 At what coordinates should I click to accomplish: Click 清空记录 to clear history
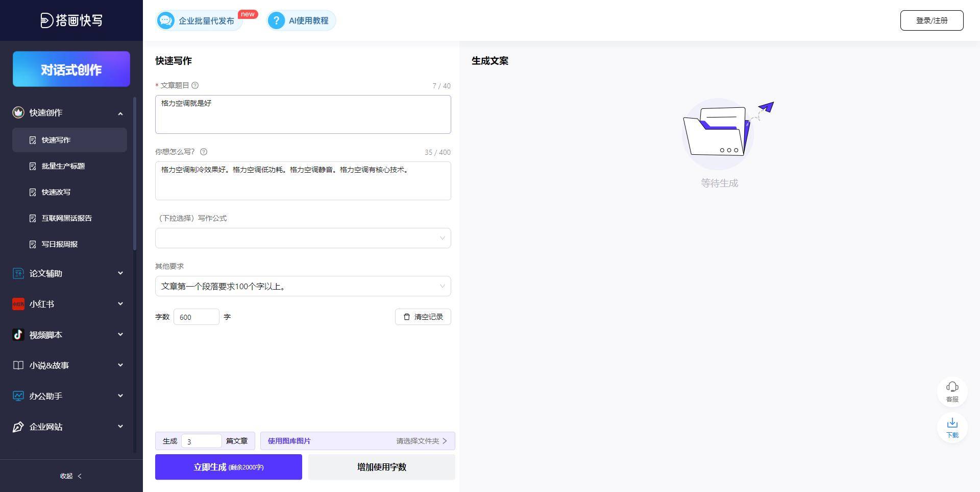click(423, 317)
